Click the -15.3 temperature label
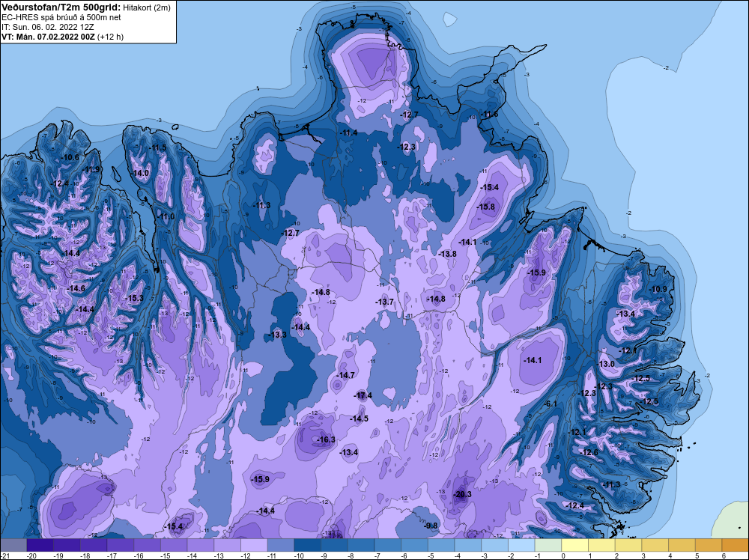 (134, 298)
